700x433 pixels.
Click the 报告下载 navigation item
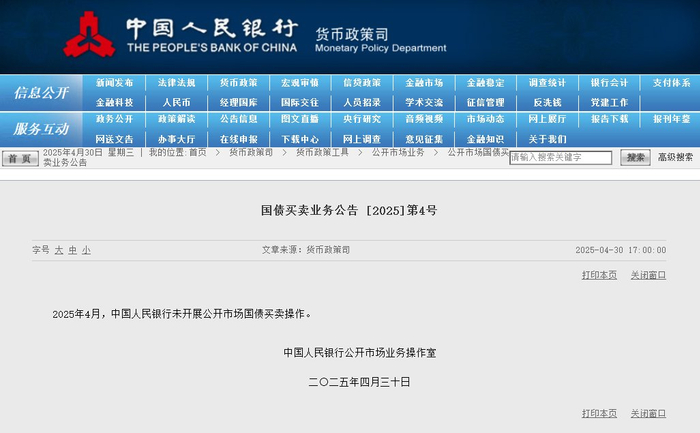pos(609,119)
